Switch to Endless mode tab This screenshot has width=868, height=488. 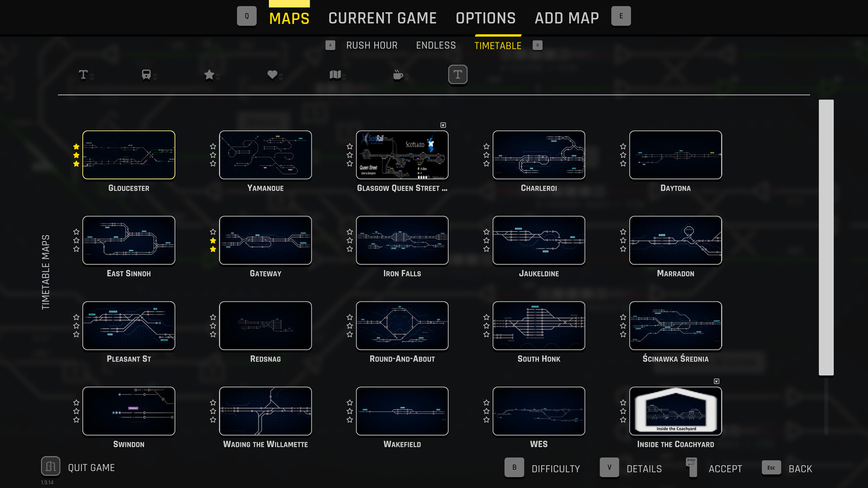click(436, 45)
